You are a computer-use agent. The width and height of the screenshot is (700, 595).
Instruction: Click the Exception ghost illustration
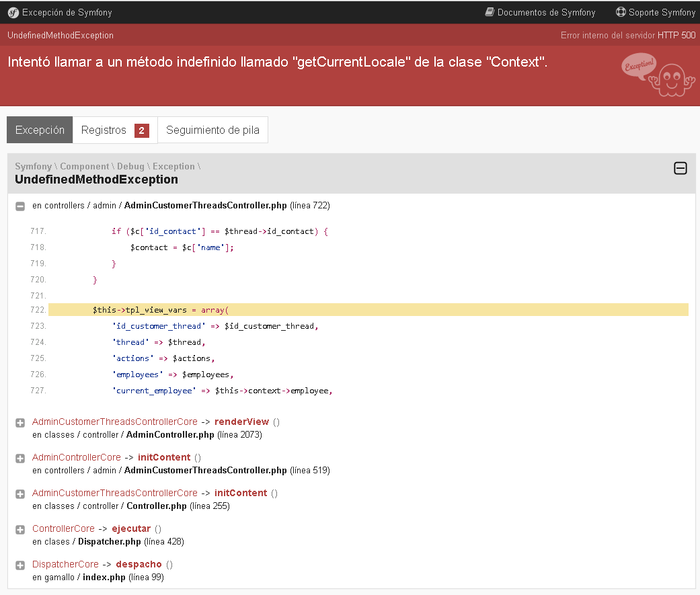pos(658,75)
